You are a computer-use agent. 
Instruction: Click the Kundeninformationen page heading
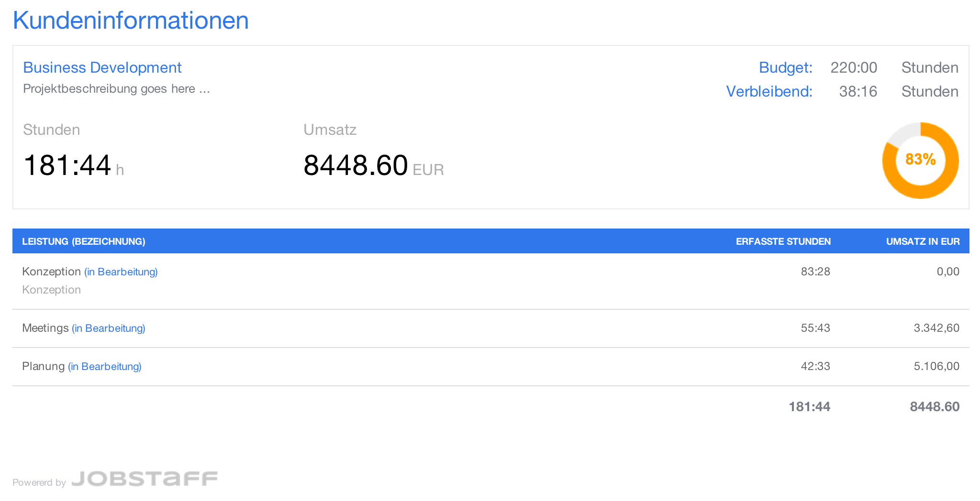(x=131, y=21)
